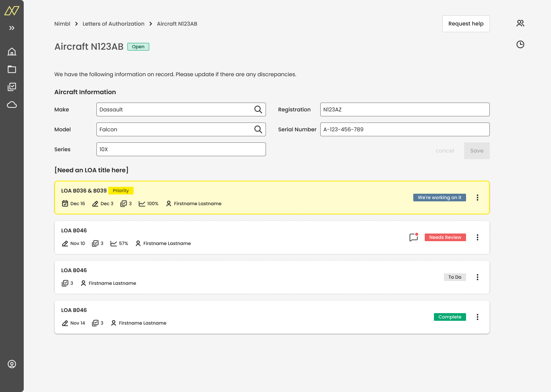This screenshot has height=392, width=551.
Task: Open the Home icon in the sidebar
Action: [x=12, y=51]
